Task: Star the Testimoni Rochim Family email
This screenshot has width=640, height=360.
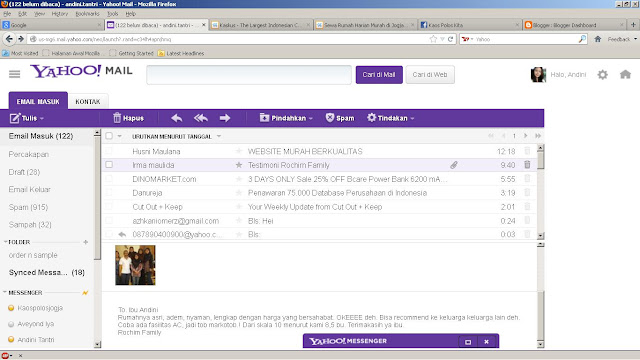Action: [239, 165]
